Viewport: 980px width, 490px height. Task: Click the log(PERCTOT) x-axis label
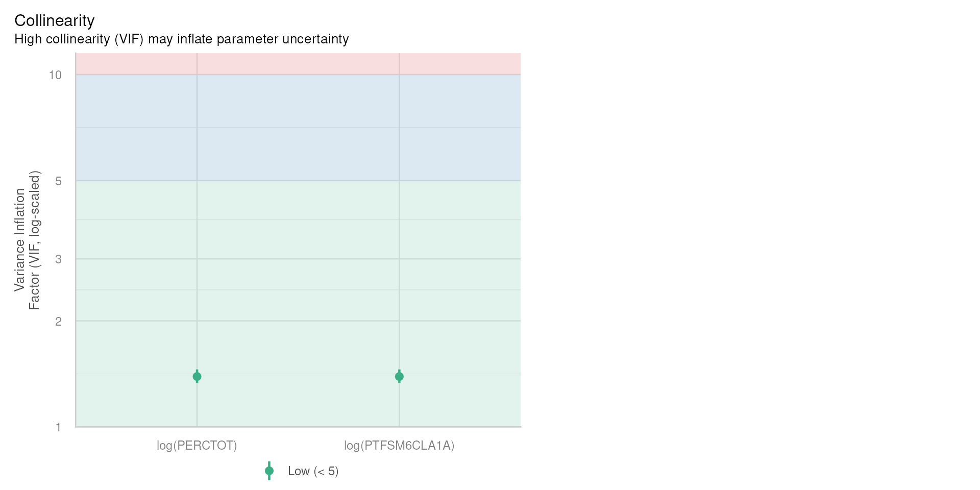[x=197, y=446]
